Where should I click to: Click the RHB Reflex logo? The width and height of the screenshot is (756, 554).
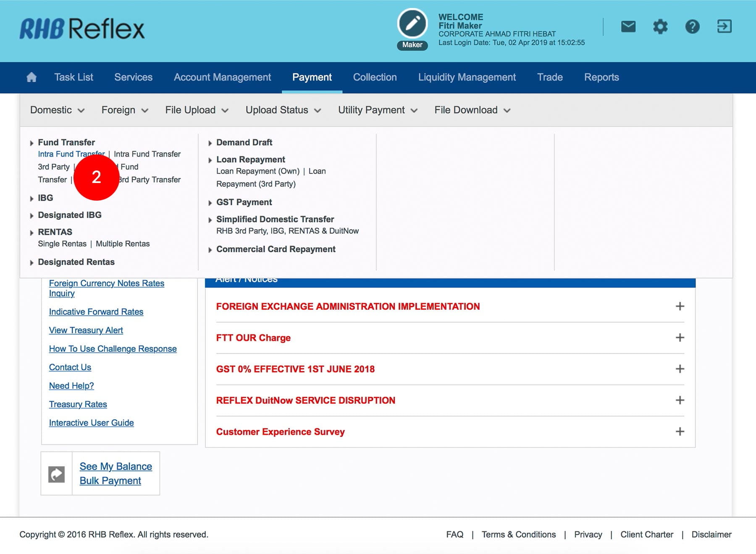[x=82, y=29]
